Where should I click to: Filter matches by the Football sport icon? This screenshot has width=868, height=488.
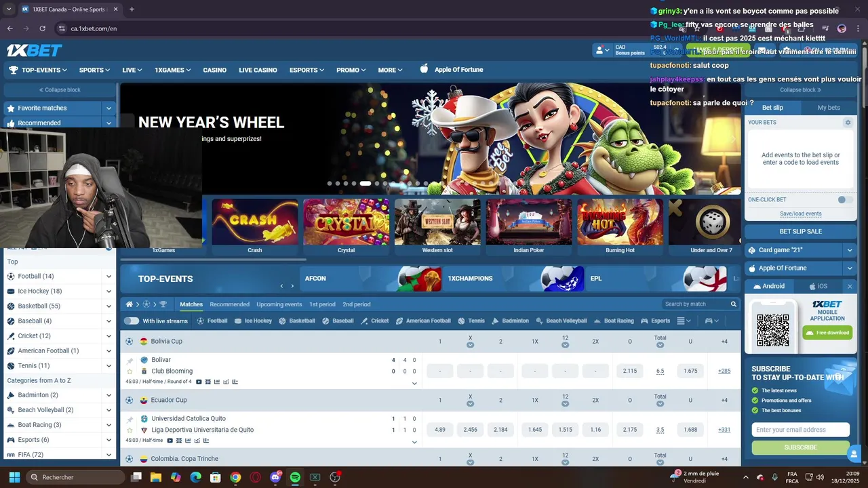[x=201, y=321]
